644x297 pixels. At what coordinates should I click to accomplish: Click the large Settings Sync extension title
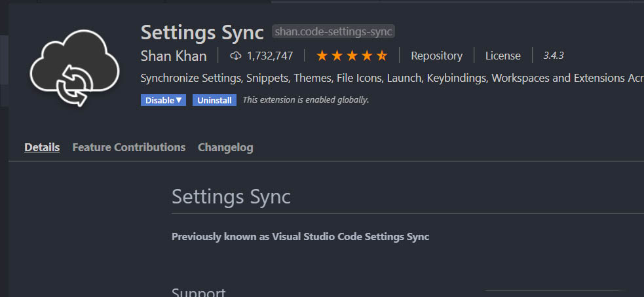[202, 31]
